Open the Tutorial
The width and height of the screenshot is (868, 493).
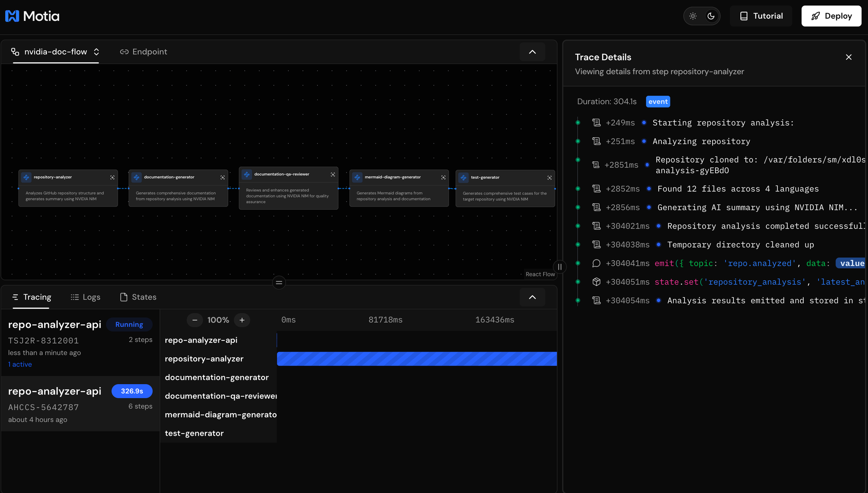click(761, 16)
